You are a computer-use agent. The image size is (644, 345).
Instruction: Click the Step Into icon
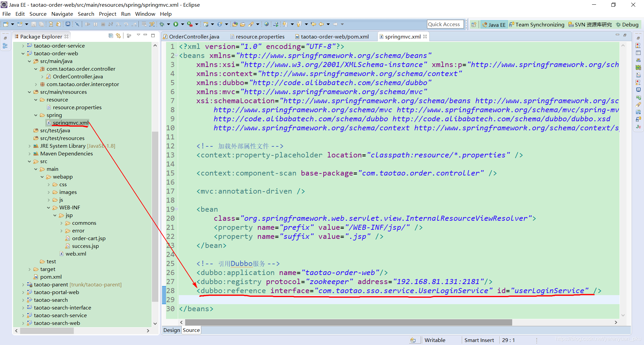click(118, 24)
